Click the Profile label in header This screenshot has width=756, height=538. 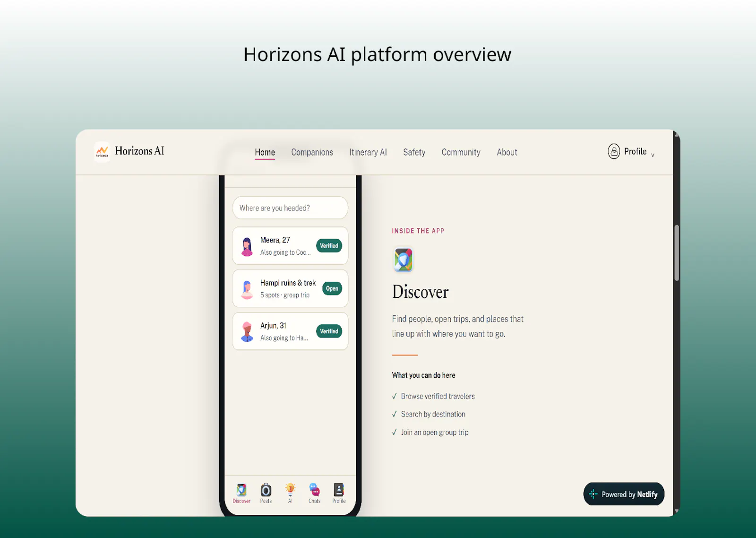point(635,151)
